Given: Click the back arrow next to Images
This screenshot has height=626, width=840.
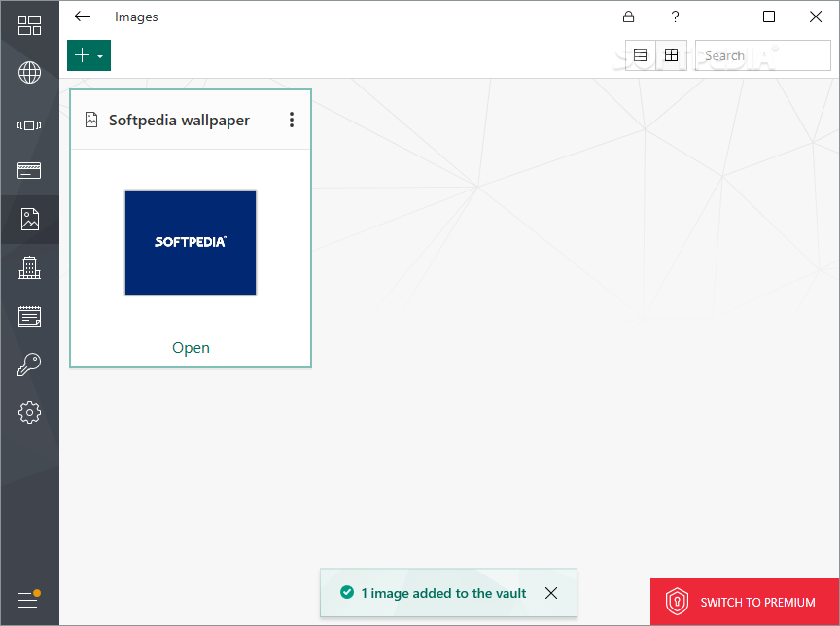Looking at the screenshot, I should pyautogui.click(x=83, y=17).
